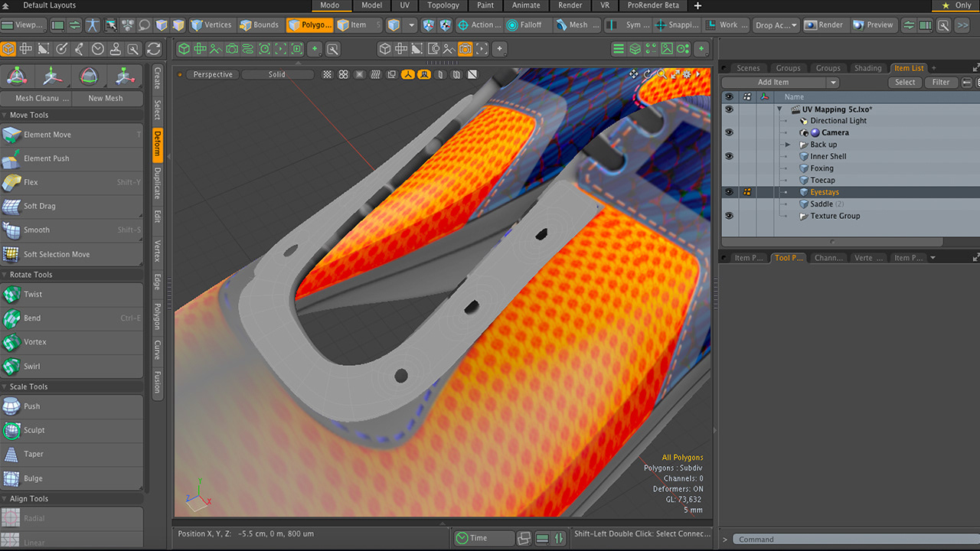The height and width of the screenshot is (551, 980).
Task: Switch to the Scenes panel tab
Action: (x=748, y=68)
